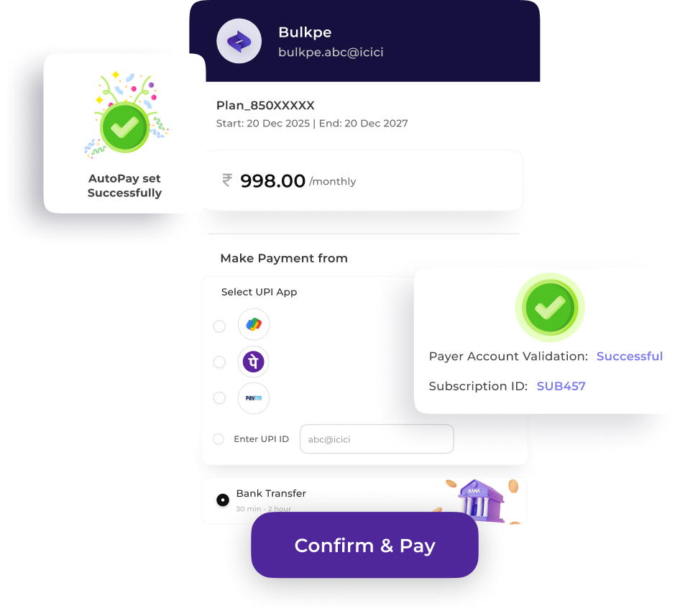The height and width of the screenshot is (616, 680).
Task: Select the Paytm radio button
Action: coord(219,397)
